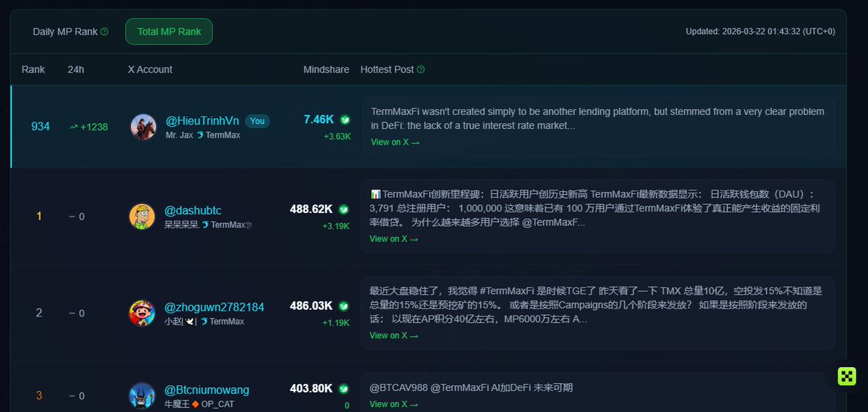Viewport: 868px width, 412px height.
Task: Click HieuTrinhVn hottest post text
Action: pos(596,119)
